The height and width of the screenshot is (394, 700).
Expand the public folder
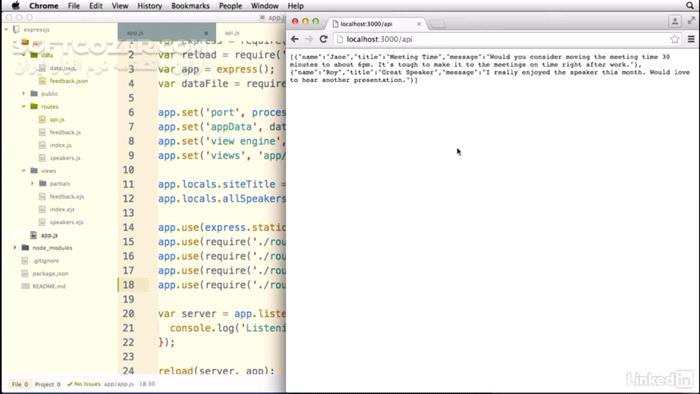24,94
